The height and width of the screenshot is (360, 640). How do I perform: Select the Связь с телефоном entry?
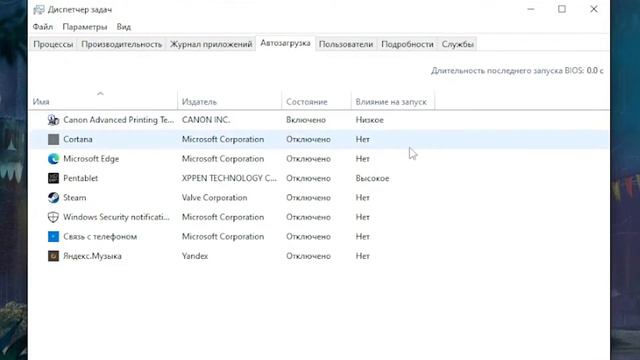[100, 237]
